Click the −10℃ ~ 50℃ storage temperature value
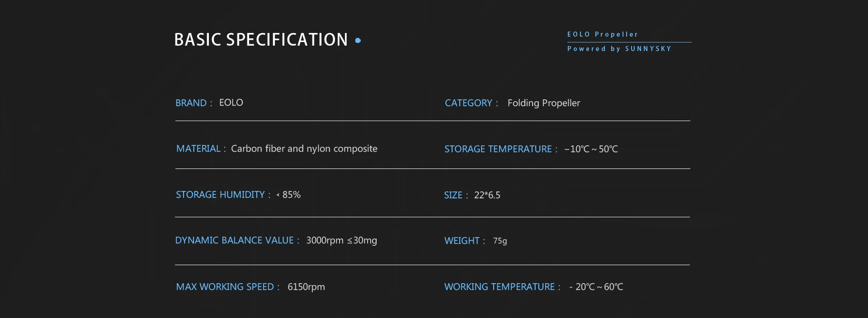Image resolution: width=868 pixels, height=318 pixels. [x=591, y=149]
